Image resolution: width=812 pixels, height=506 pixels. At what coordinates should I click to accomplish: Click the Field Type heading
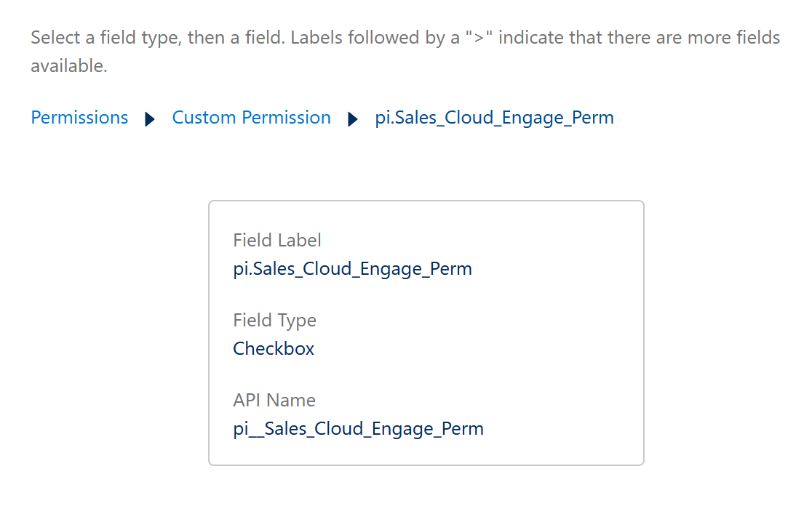[x=274, y=320]
